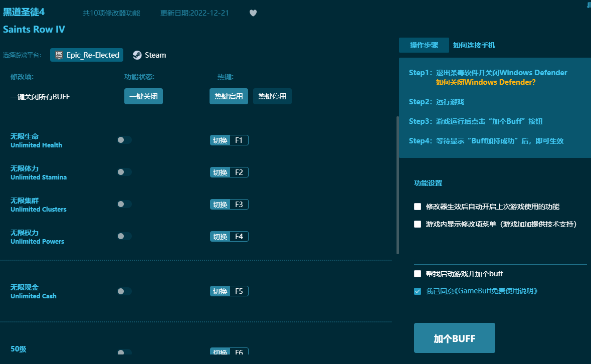
Task: Open the 如何连接手机 tab
Action: 474,45
